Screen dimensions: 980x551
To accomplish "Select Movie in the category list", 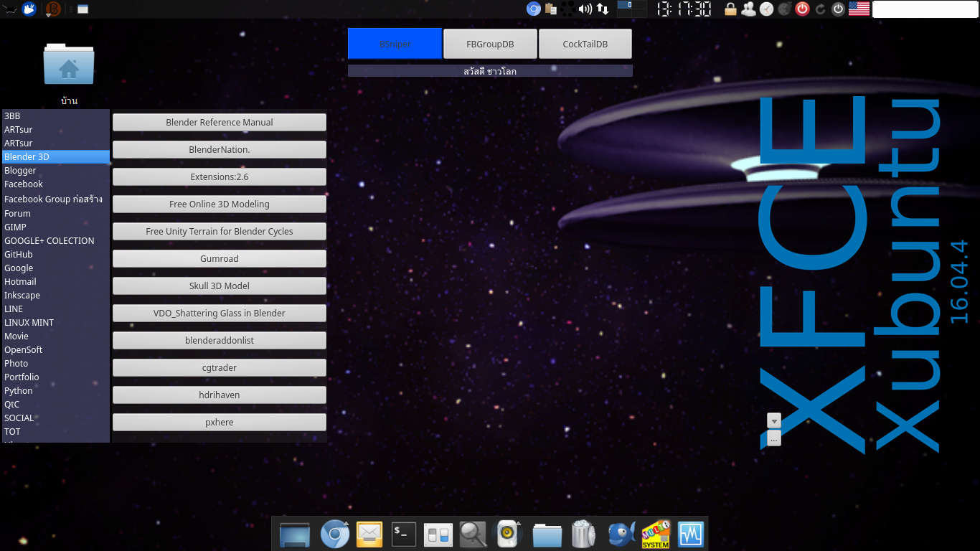I will pos(56,336).
